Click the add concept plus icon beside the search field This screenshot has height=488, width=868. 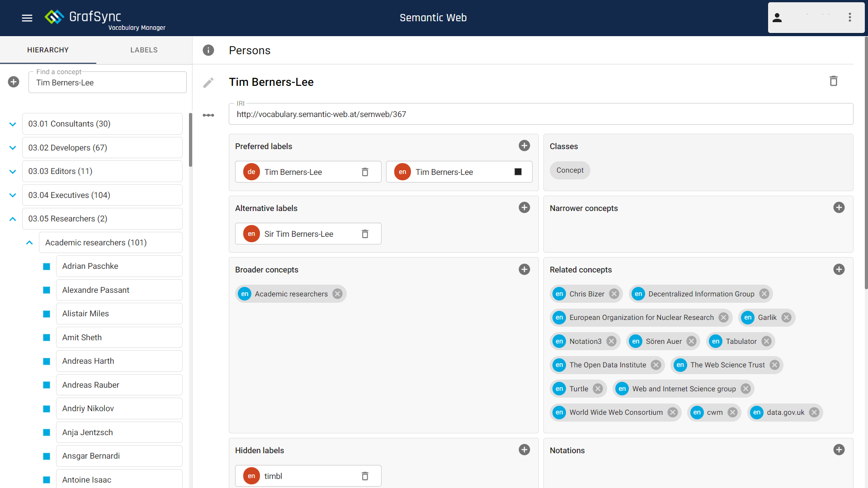coord(14,82)
